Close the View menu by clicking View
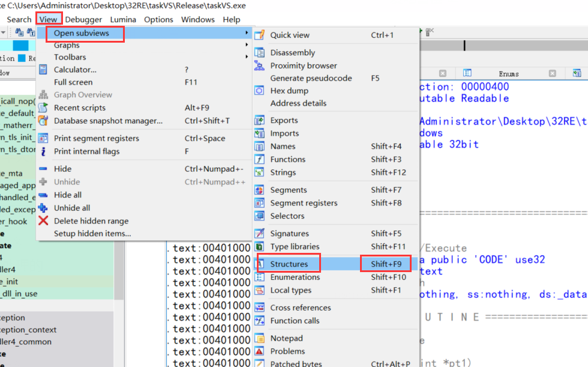 point(49,19)
